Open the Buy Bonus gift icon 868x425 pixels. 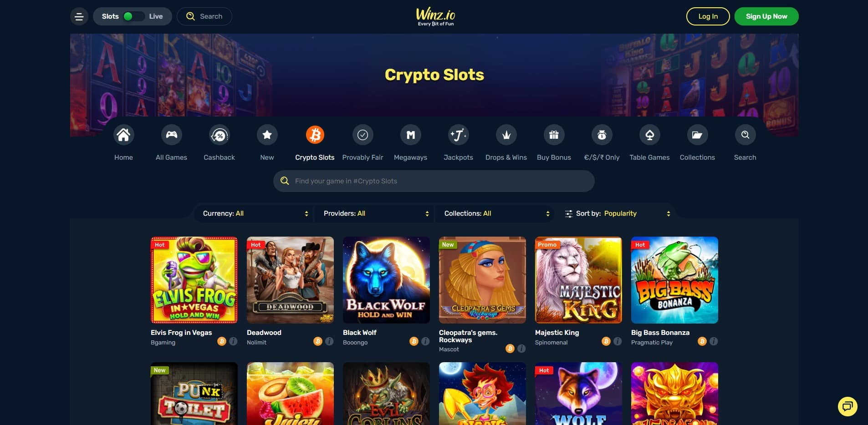[554, 135]
